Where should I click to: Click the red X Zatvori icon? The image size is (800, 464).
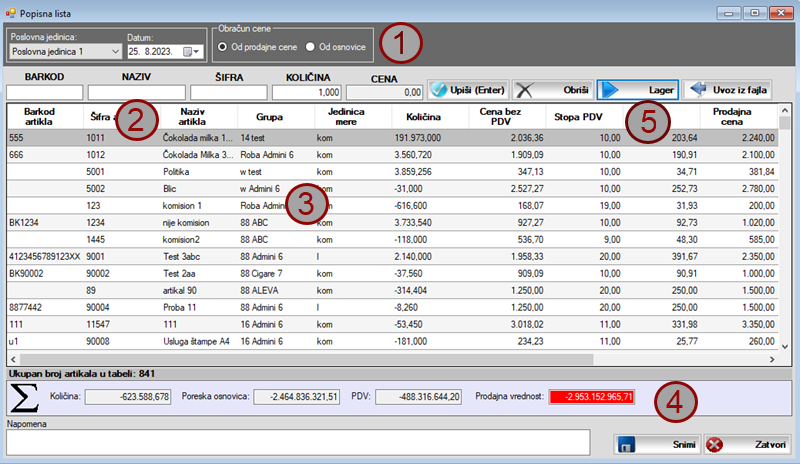[x=714, y=445]
